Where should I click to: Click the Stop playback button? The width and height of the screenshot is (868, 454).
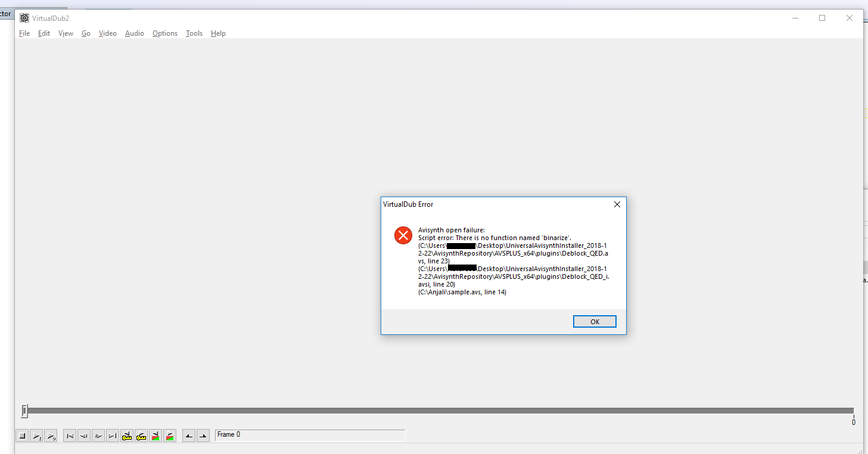22,436
